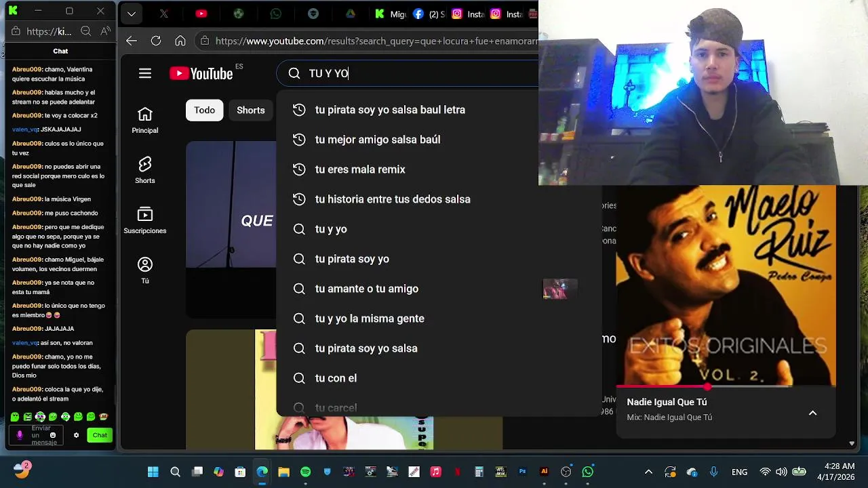Click Abreu009 on 'la música Virgen' message
This screenshot has width=868, height=488.
pyautogui.click(x=26, y=199)
